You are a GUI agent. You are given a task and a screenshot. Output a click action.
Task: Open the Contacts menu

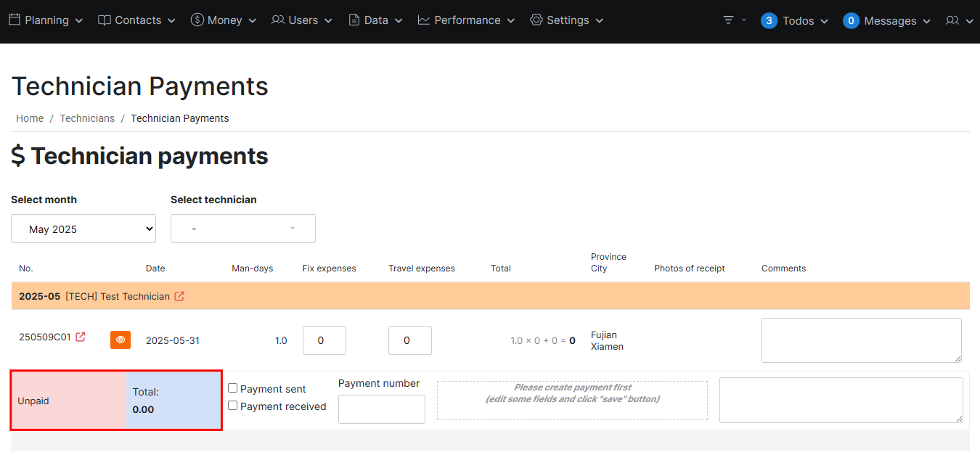(137, 20)
